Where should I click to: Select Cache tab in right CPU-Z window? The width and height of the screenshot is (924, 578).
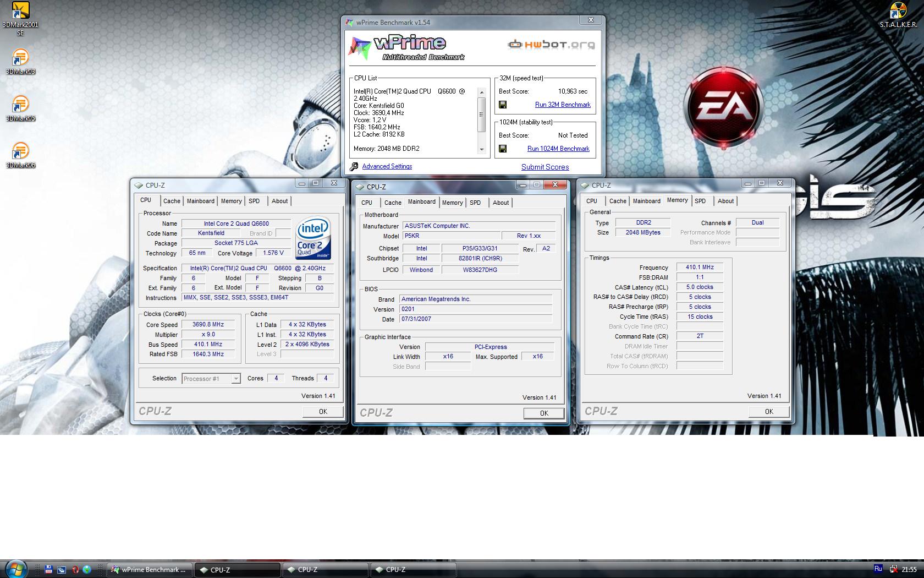point(618,201)
